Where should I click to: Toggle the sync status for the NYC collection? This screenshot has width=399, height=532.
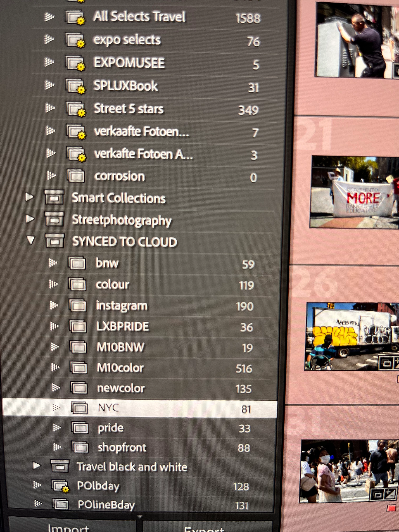pyautogui.click(x=56, y=407)
